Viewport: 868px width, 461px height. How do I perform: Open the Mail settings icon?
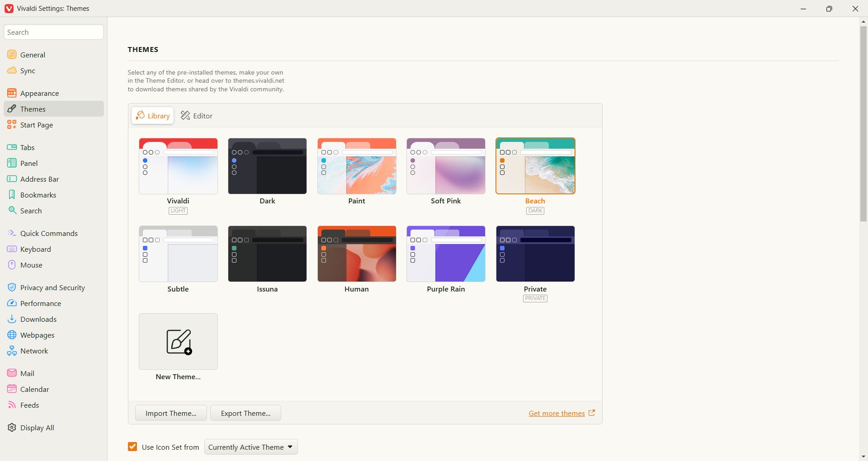12,373
